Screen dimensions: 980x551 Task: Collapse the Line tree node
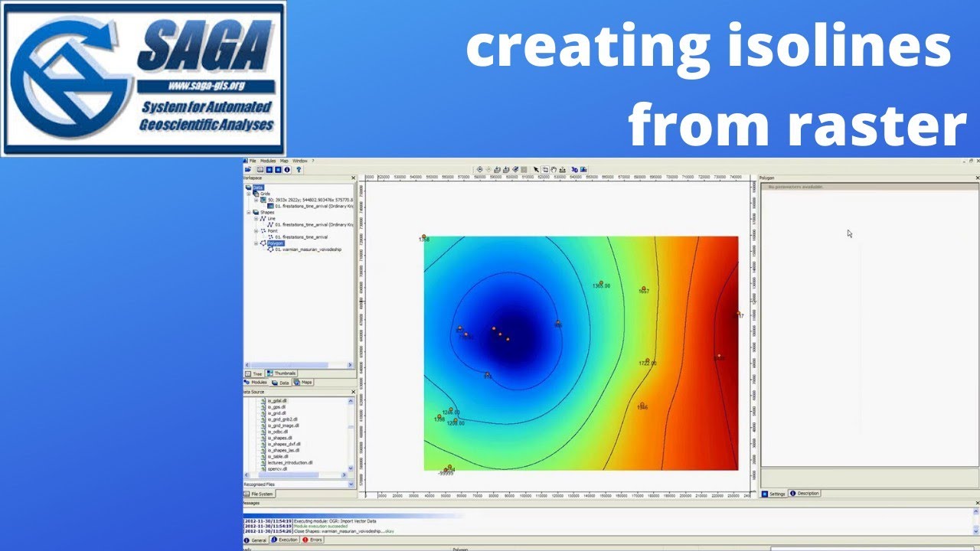(256, 219)
